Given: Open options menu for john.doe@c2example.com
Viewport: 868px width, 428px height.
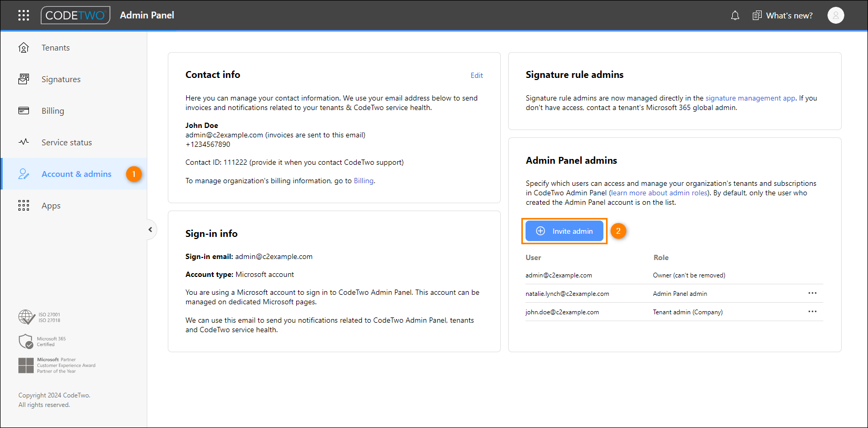Looking at the screenshot, I should (812, 312).
